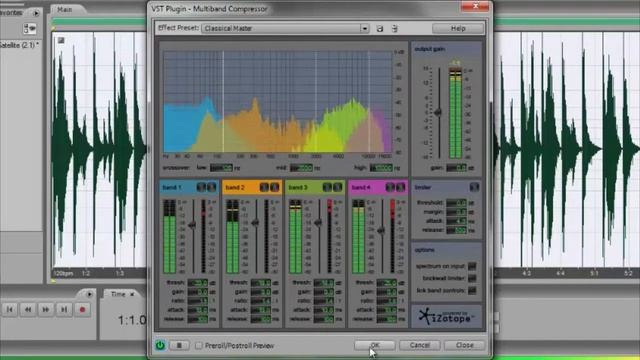
Task: Select the Time panel tab
Action: (x=118, y=294)
